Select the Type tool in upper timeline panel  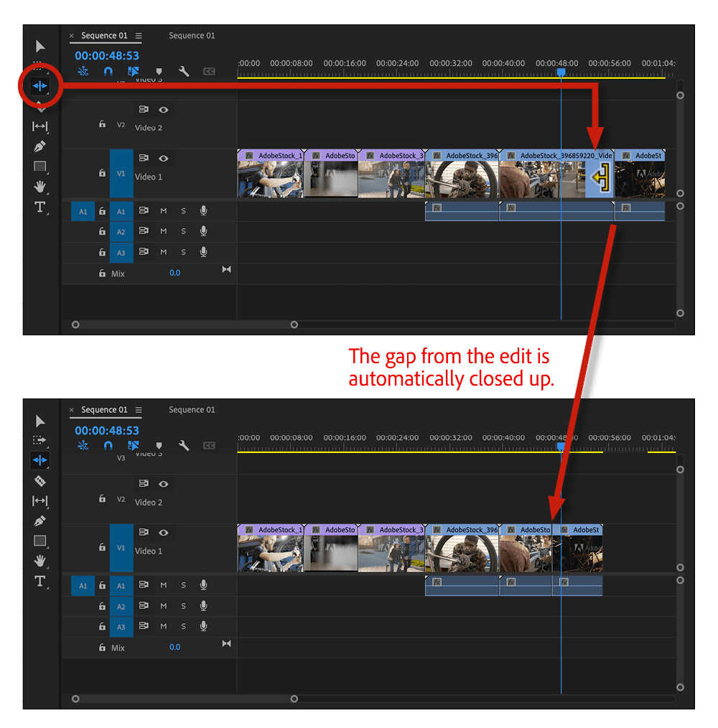click(40, 207)
